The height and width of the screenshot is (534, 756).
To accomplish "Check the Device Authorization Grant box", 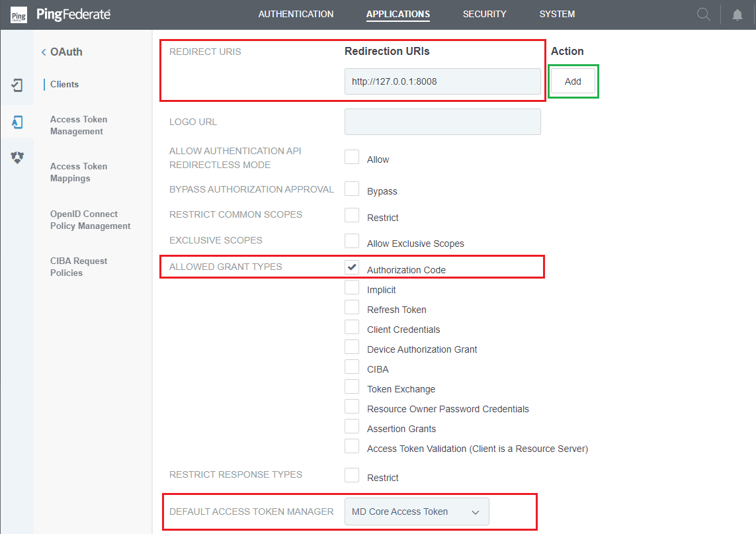I will (352, 347).
